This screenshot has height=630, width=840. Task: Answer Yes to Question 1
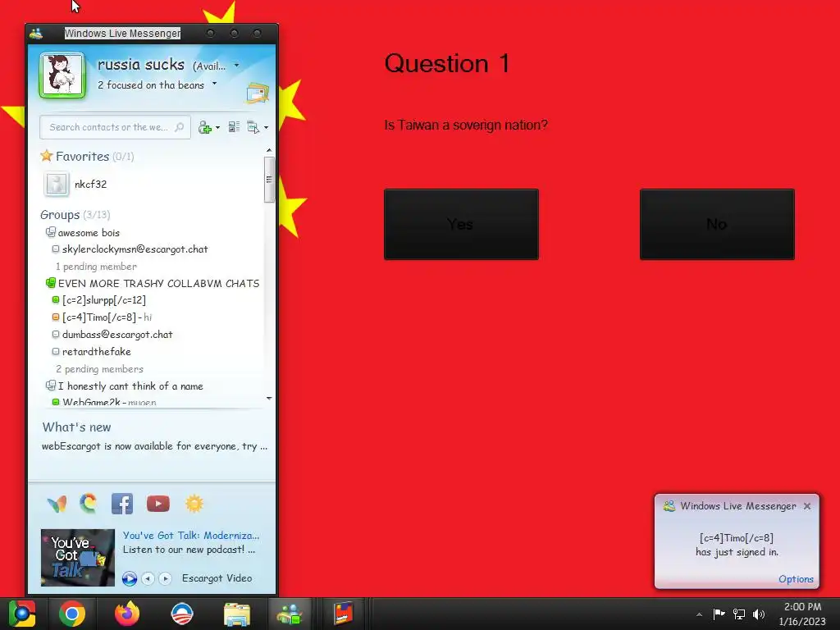click(461, 225)
